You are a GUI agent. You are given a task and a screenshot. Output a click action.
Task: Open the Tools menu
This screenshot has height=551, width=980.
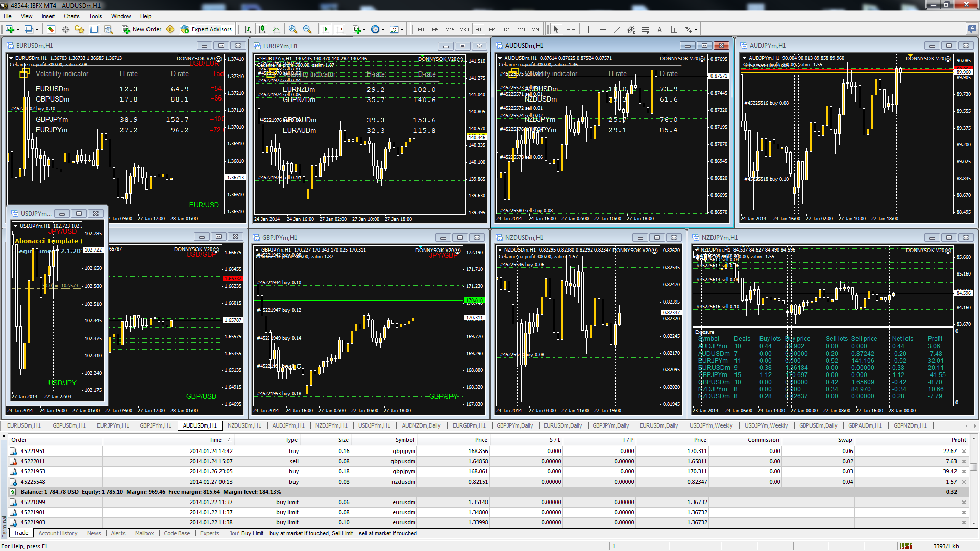point(95,16)
